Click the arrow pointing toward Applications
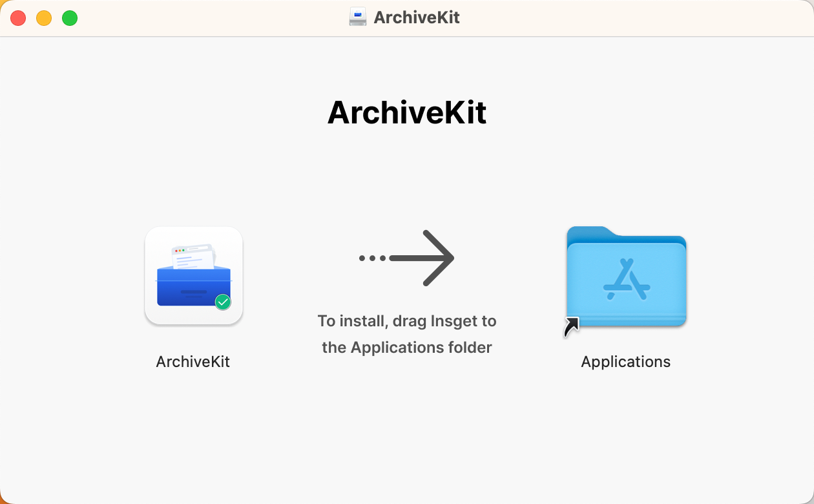 click(423, 257)
